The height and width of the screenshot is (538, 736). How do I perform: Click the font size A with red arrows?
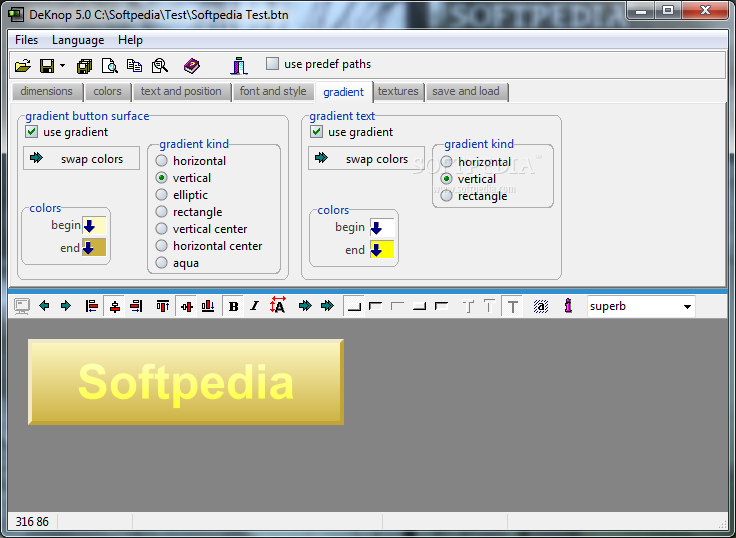277,306
